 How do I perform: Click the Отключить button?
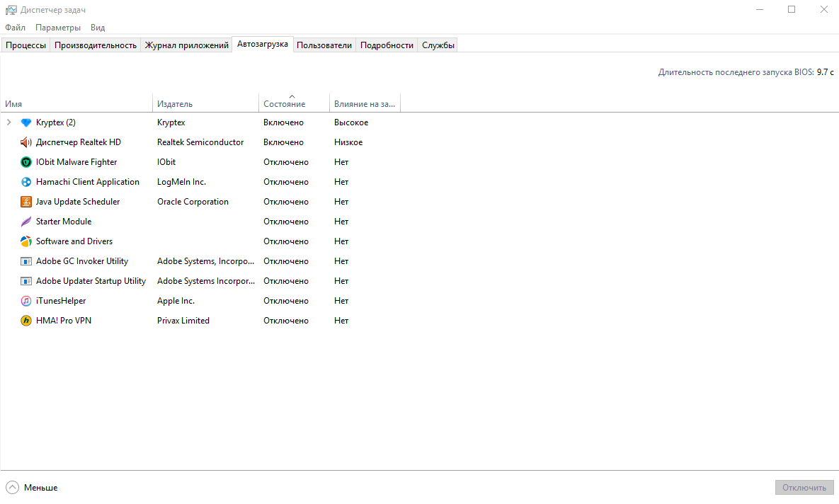(804, 488)
